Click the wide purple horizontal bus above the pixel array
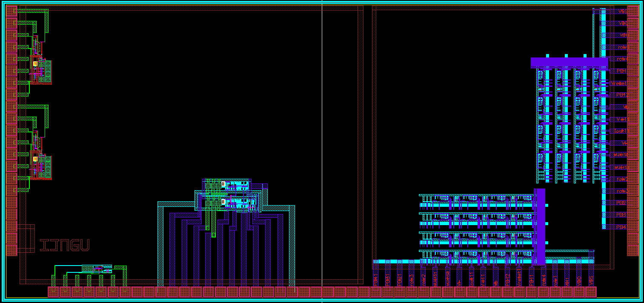Image resolution: width=644 pixels, height=303 pixels. coord(569,63)
